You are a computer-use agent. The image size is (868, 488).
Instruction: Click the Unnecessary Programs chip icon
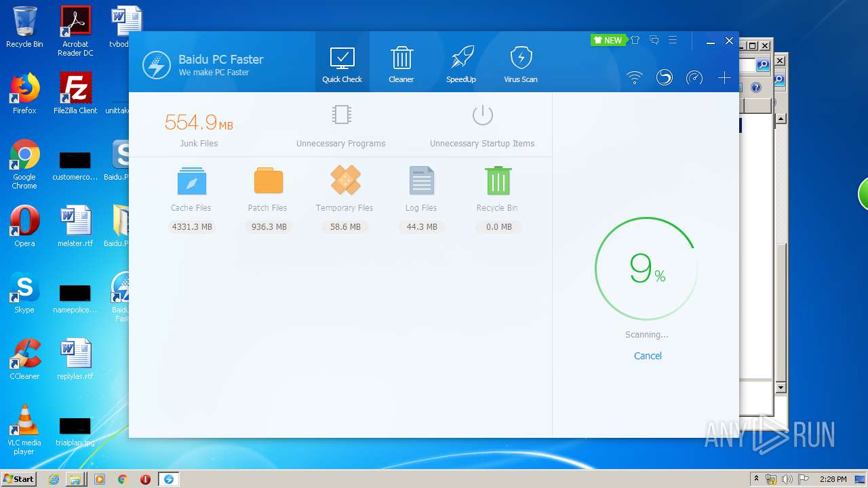pos(342,115)
